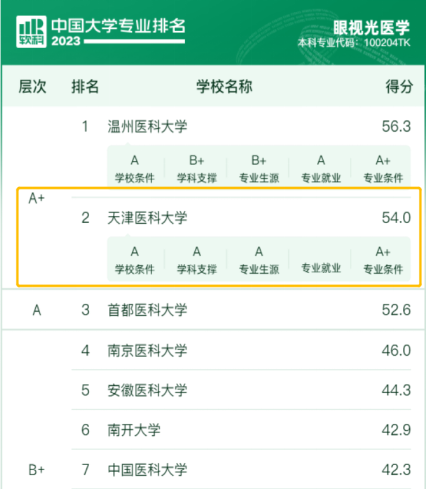Screen dimensions: 426x489
Task: Click the B+ tier label
Action: [36, 470]
